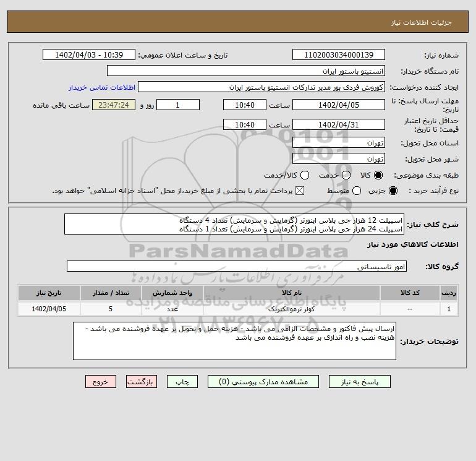Click the general description text box

pyautogui.click(x=234, y=224)
